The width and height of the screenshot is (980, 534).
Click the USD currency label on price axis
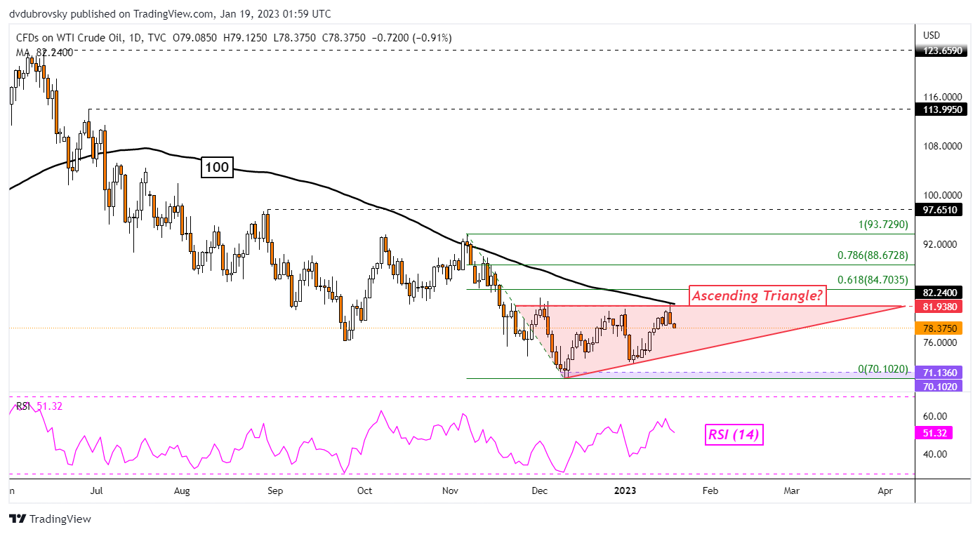coord(932,35)
